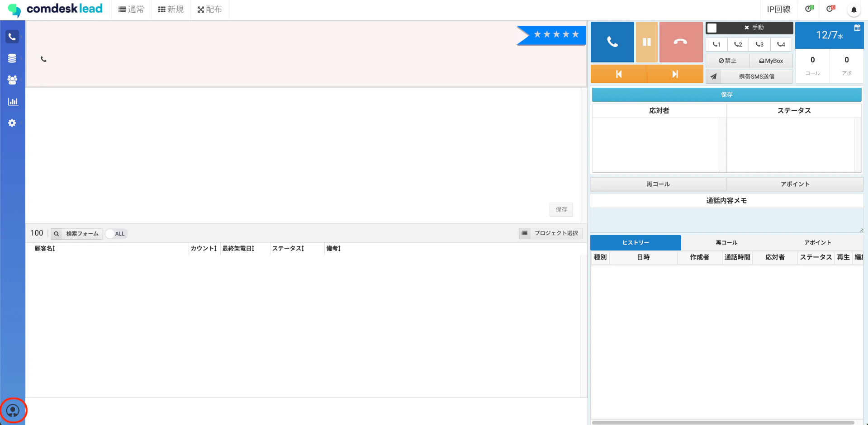Click the first clock alert icon with green badge
Screen dimensions: 868x425
click(x=810, y=9)
